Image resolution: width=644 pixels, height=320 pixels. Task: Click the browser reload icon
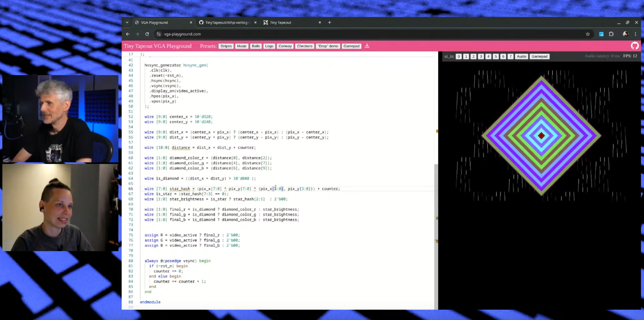(x=147, y=34)
